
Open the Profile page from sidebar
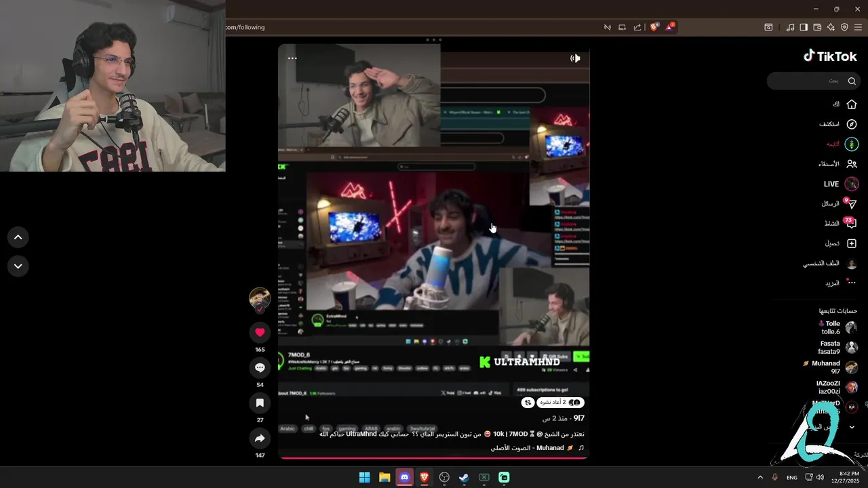(x=830, y=263)
